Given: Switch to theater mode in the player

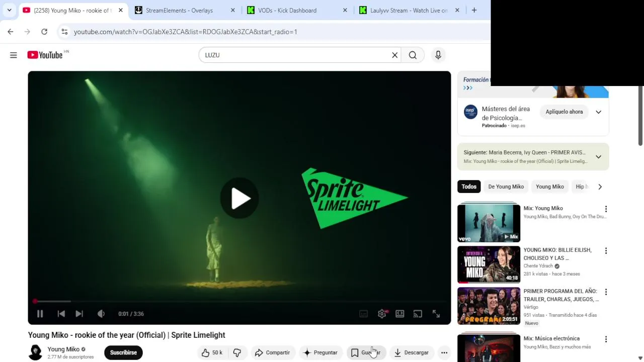Looking at the screenshot, I should pyautogui.click(x=400, y=314).
